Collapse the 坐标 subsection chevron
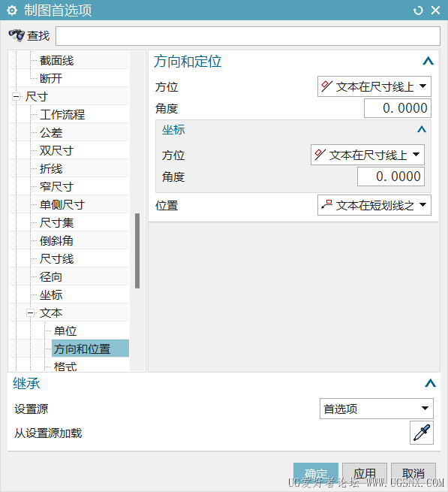 422,129
